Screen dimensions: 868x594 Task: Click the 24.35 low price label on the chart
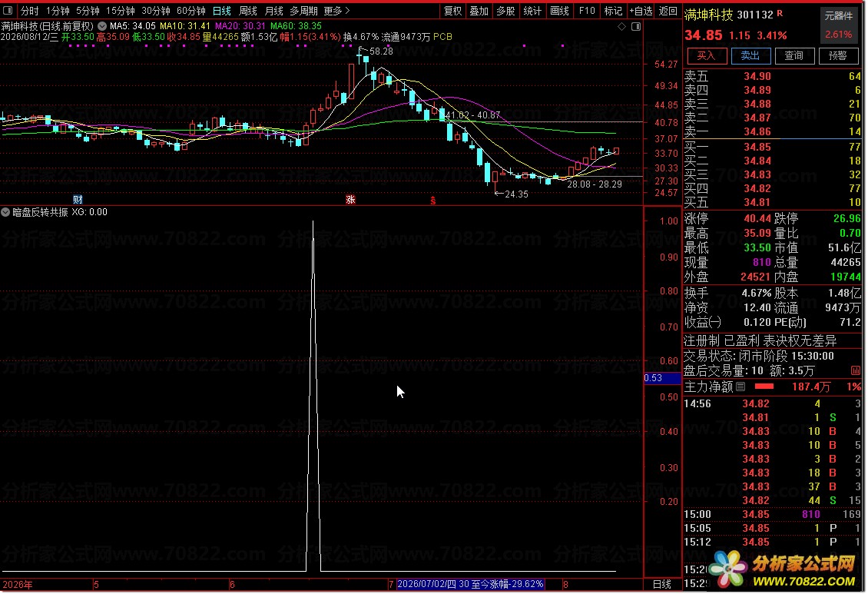(x=516, y=194)
